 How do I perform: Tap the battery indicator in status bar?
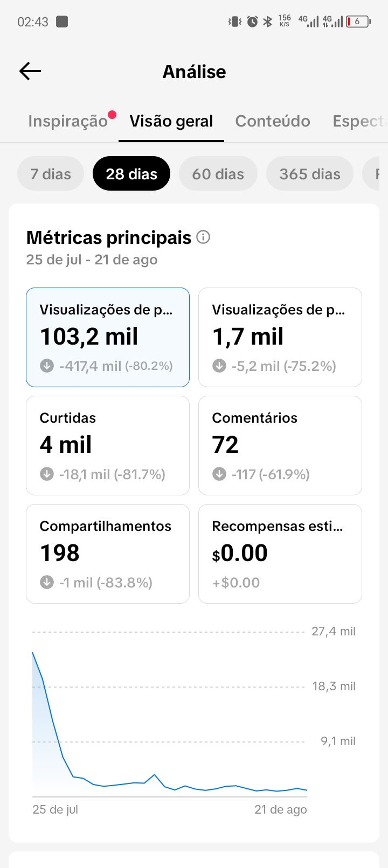358,22
